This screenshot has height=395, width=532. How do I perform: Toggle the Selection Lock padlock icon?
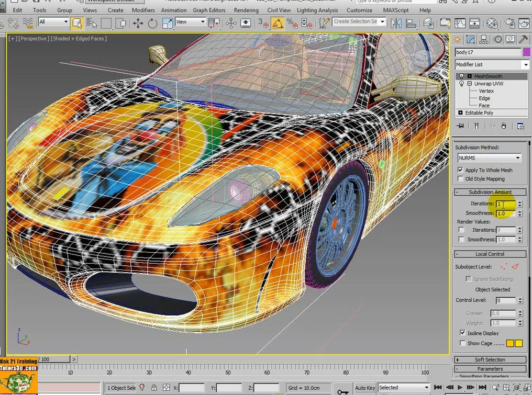click(x=154, y=388)
